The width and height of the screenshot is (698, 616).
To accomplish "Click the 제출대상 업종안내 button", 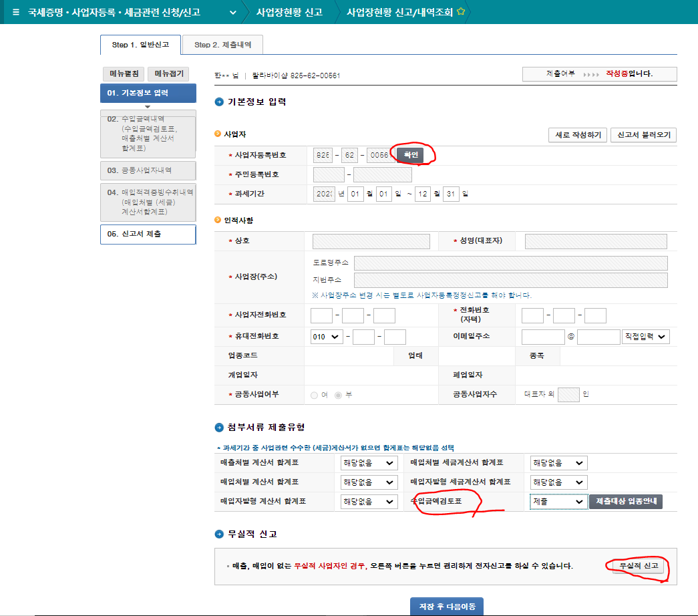I will (626, 502).
